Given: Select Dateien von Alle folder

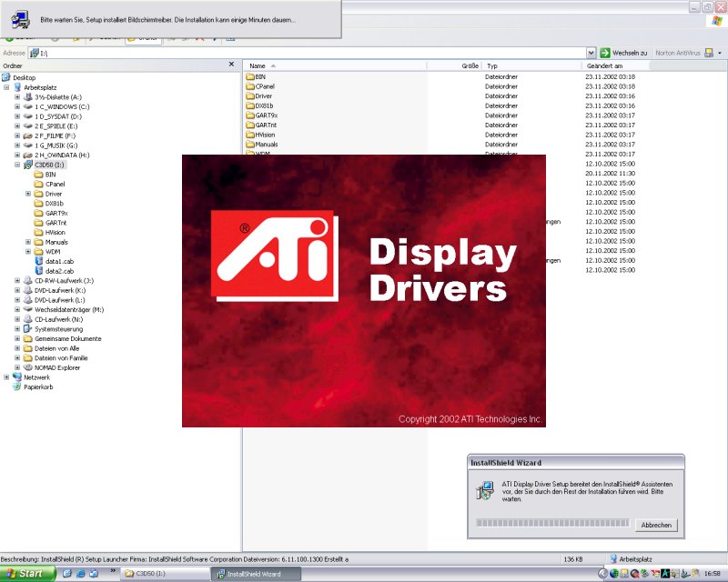Looking at the screenshot, I should [x=52, y=348].
